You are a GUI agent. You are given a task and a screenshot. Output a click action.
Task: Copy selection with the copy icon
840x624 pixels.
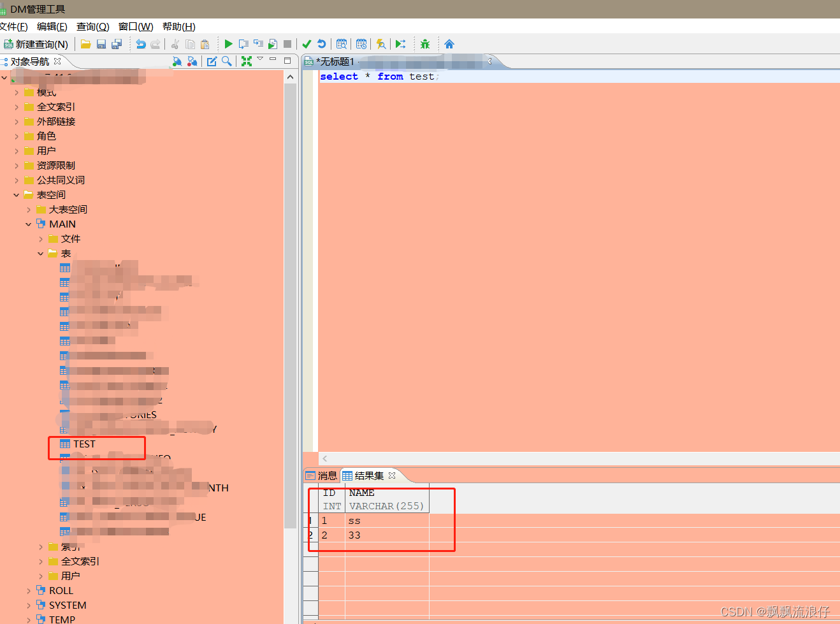(x=190, y=44)
